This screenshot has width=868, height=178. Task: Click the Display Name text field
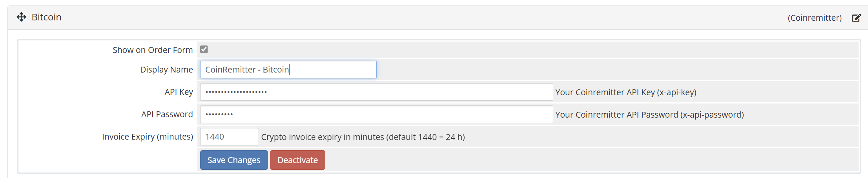point(288,70)
